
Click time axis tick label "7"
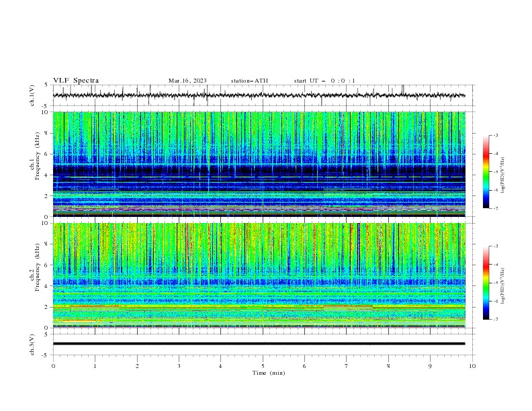coord(347,366)
